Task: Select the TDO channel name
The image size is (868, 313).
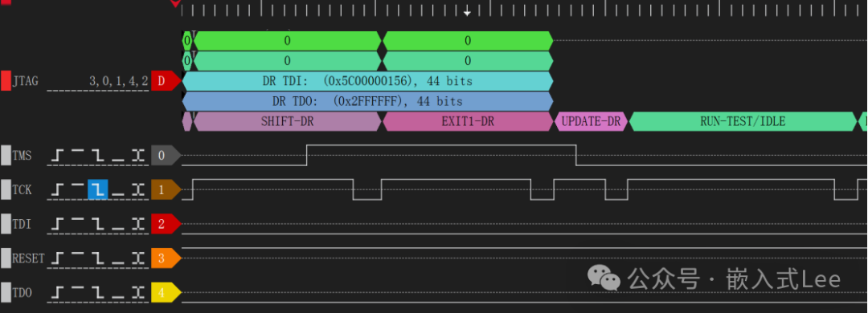Action: (x=22, y=293)
